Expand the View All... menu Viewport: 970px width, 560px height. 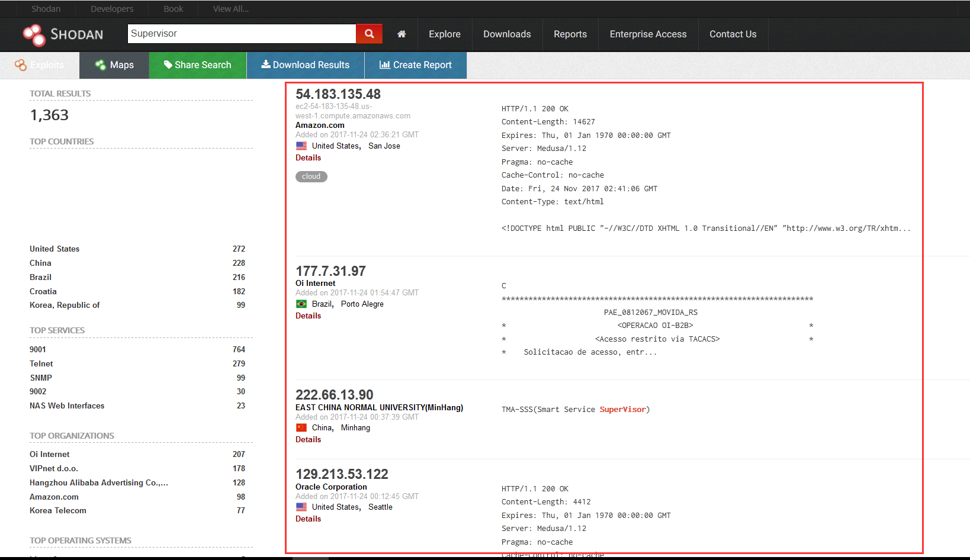tap(231, 9)
